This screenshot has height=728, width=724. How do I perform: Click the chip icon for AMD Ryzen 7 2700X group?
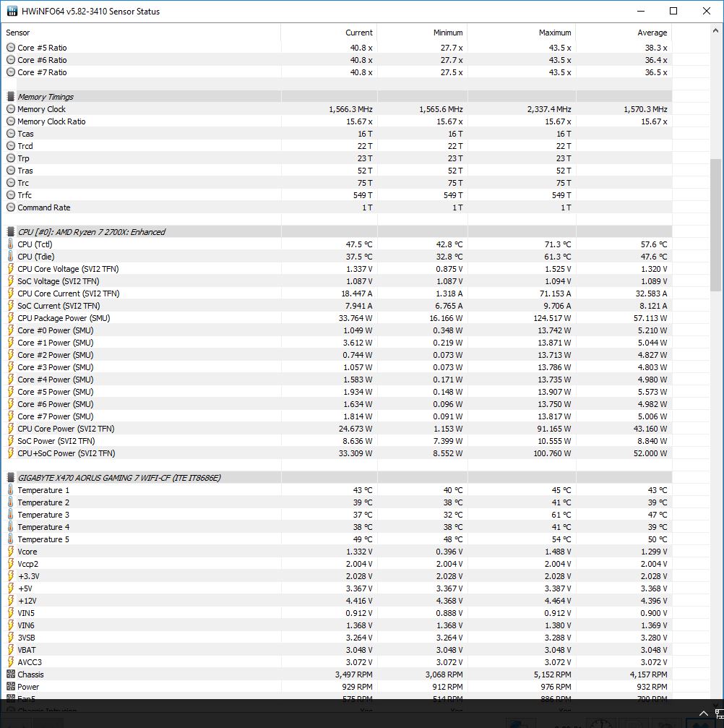coord(11,231)
